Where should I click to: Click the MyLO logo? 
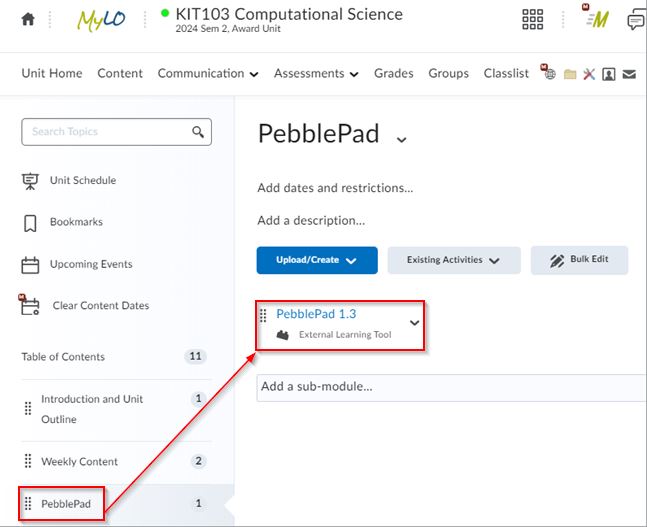coord(101,19)
